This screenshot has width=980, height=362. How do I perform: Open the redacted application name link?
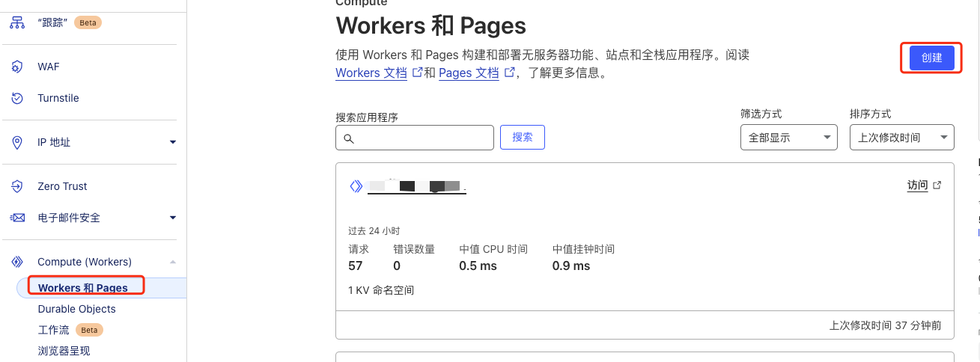click(417, 187)
